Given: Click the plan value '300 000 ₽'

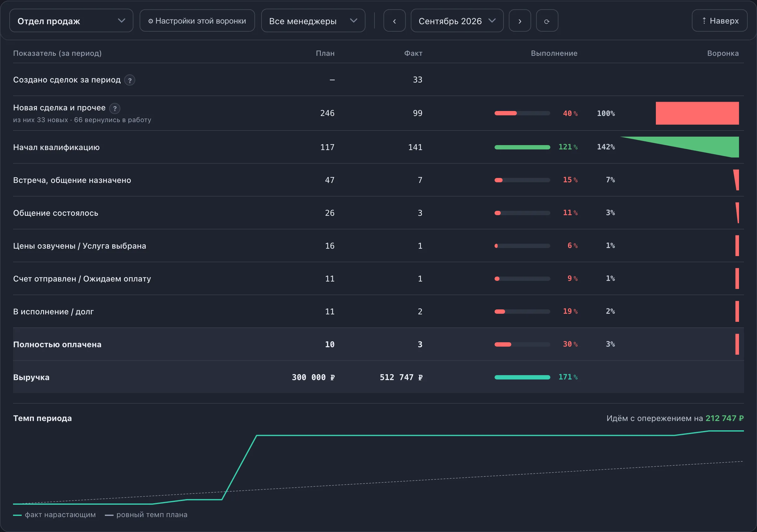Looking at the screenshot, I should pyautogui.click(x=313, y=378).
